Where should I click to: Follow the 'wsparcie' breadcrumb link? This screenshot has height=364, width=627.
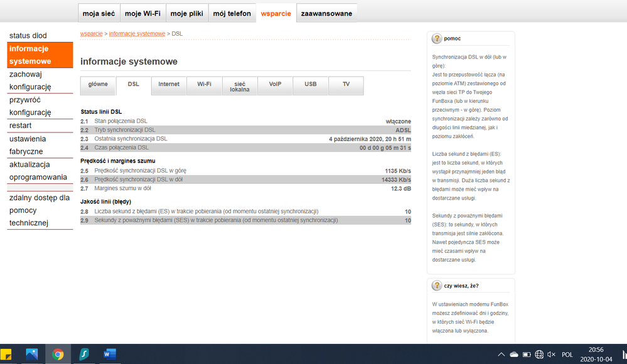click(91, 34)
